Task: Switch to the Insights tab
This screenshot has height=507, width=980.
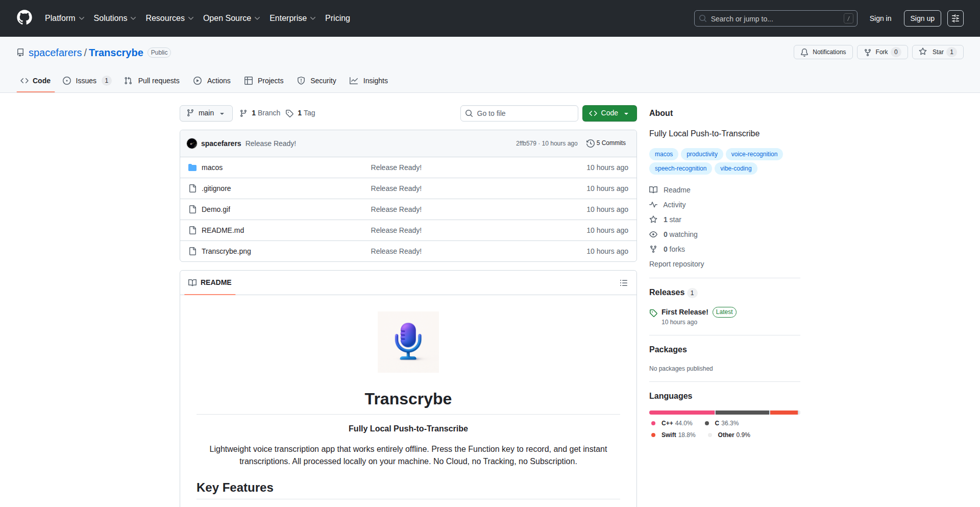Action: point(369,81)
